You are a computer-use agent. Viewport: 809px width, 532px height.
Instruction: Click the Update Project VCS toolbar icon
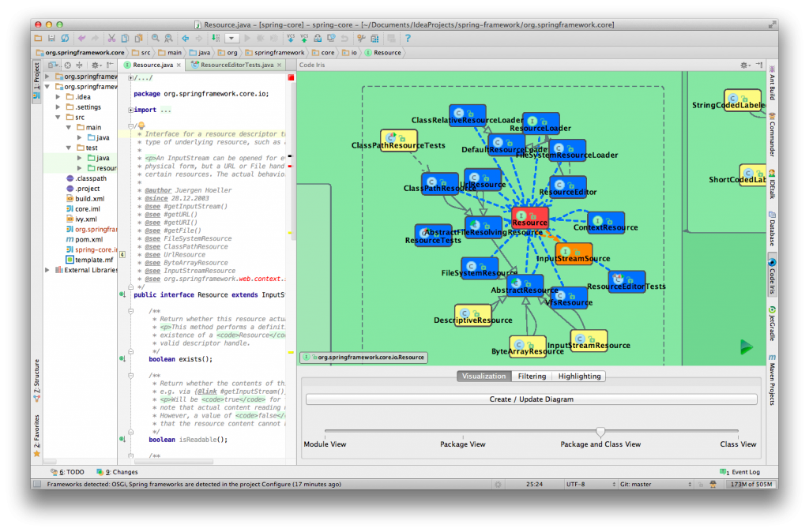click(x=292, y=37)
